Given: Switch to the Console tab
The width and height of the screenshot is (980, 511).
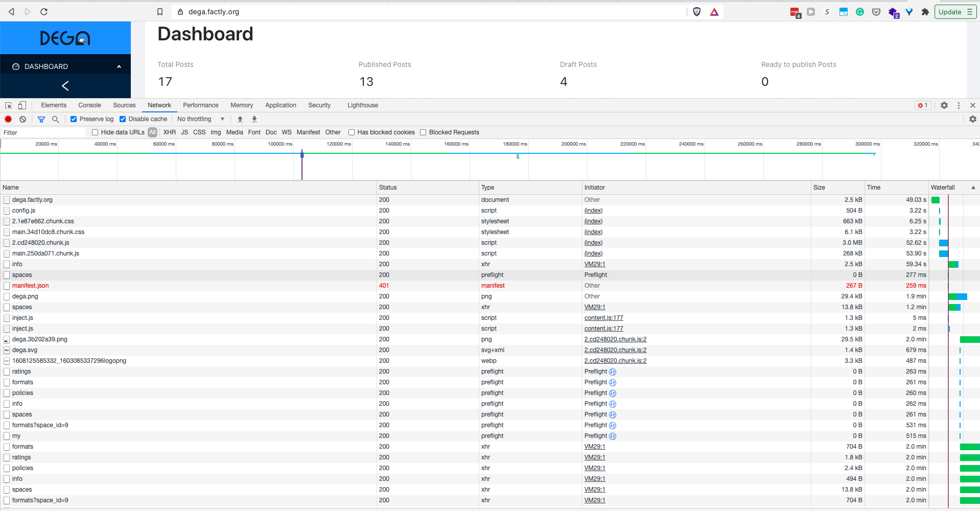Looking at the screenshot, I should [x=89, y=105].
